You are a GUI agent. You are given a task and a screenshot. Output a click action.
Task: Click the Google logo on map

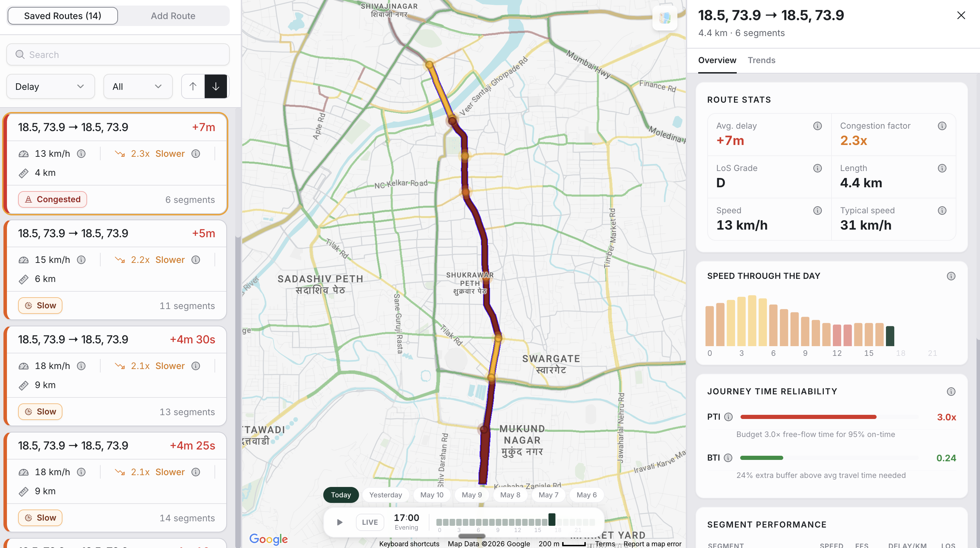click(269, 539)
